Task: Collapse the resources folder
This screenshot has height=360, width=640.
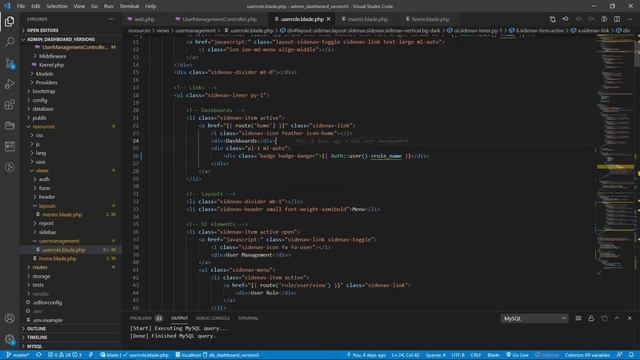Action: (43, 127)
